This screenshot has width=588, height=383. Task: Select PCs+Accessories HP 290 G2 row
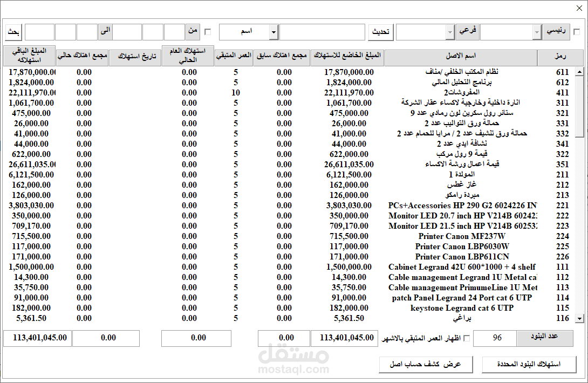click(289, 206)
